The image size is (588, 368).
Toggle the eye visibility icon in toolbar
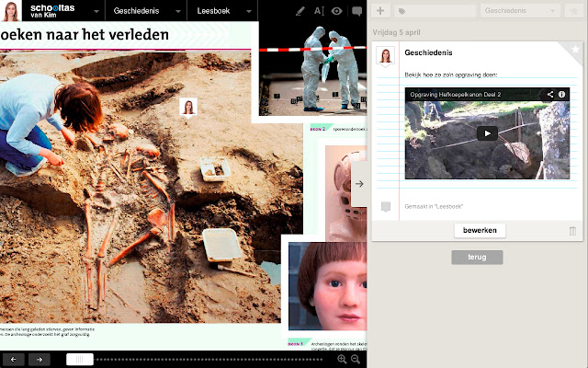[x=337, y=12]
